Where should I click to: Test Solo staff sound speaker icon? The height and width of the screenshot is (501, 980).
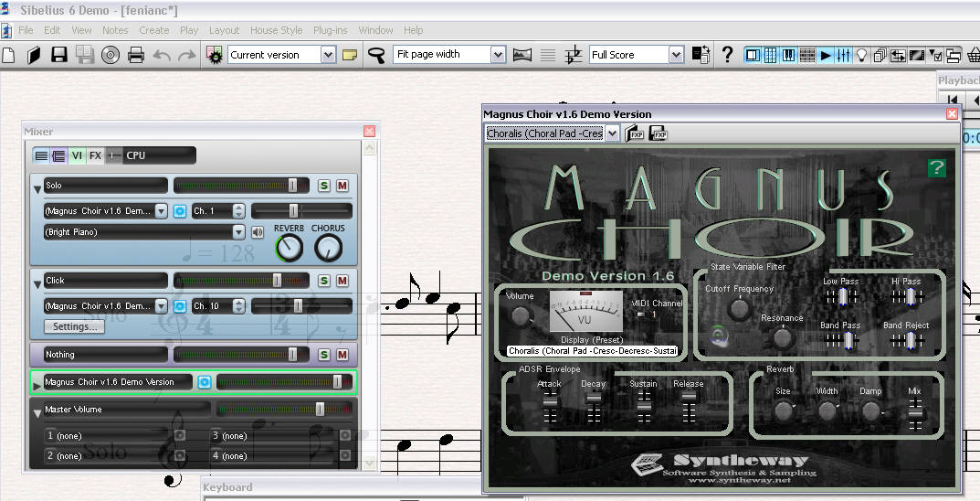pyautogui.click(x=258, y=233)
